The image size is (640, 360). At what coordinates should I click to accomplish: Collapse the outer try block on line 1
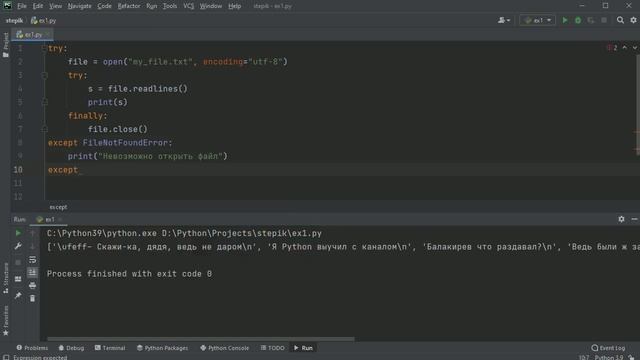(44, 48)
